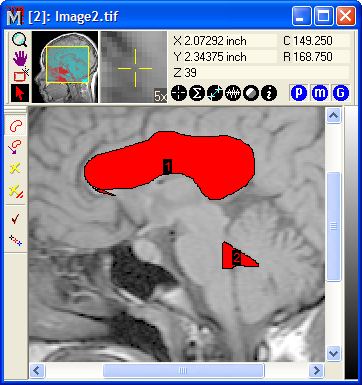Click the vertical scrollbar up arrow

click(x=333, y=116)
